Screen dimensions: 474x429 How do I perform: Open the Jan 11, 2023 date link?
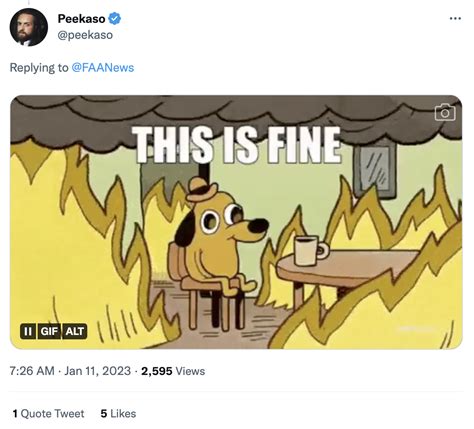click(x=97, y=371)
